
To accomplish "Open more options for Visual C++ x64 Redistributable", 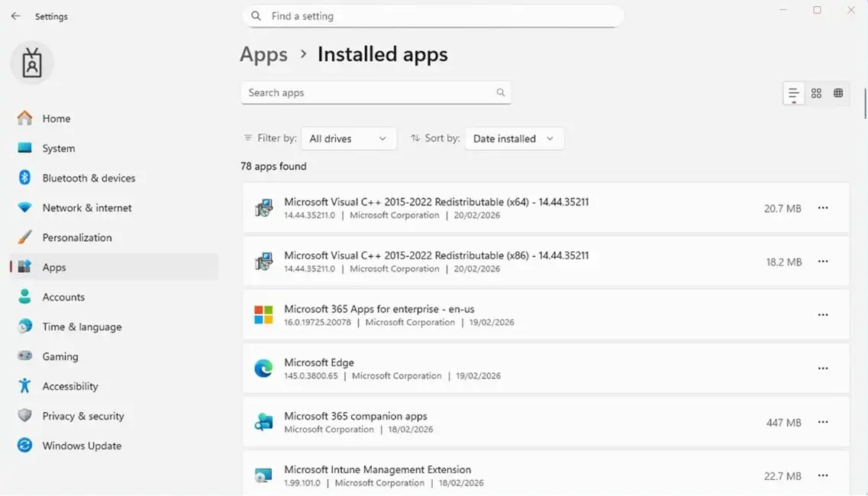I will pyautogui.click(x=823, y=208).
